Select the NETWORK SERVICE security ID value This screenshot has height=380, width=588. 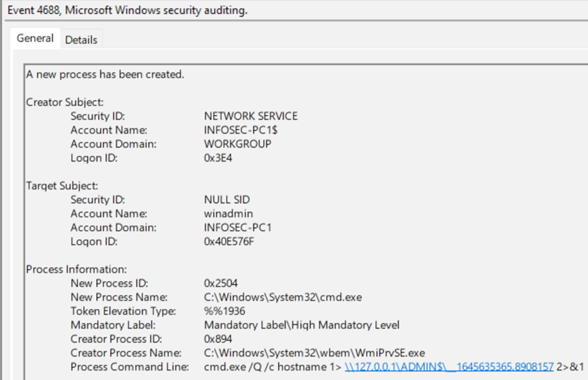coord(251,116)
